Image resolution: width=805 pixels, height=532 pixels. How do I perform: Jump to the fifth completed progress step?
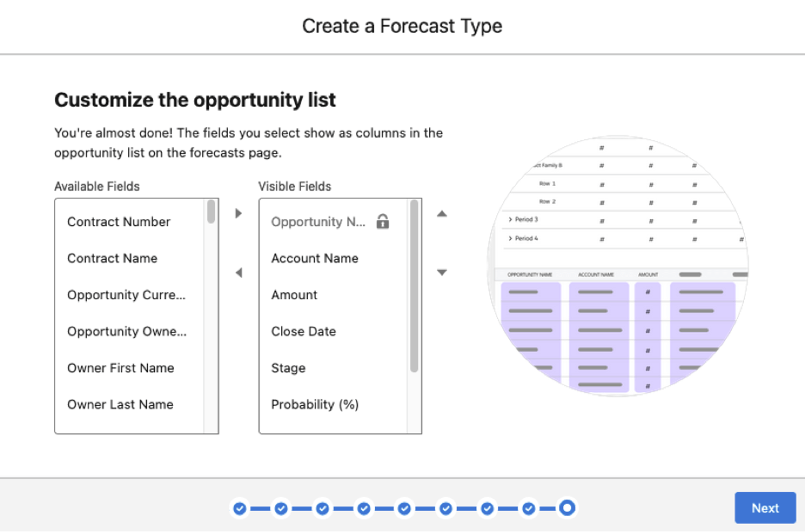(404, 508)
